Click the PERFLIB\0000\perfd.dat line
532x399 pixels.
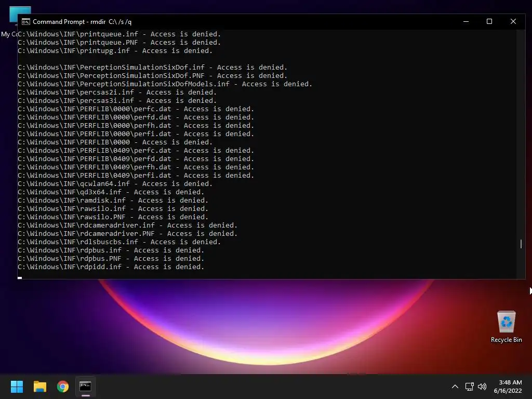[136, 117]
